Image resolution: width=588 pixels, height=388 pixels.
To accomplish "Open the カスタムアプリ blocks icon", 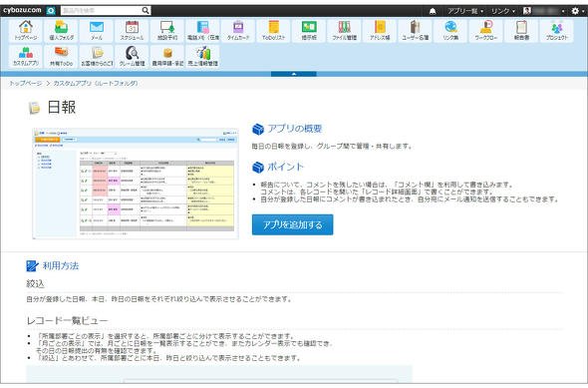I will pyautogui.click(x=26, y=56).
